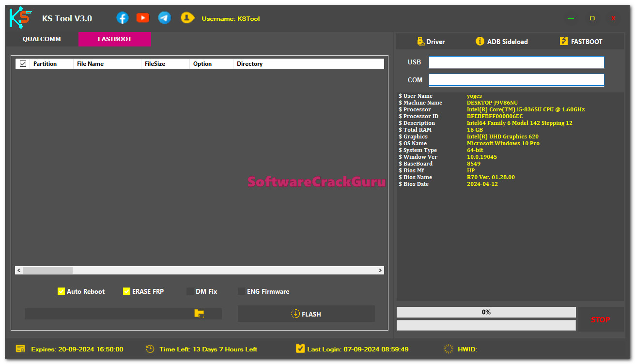The height and width of the screenshot is (364, 635).
Task: Click the KS Tool V3.0 title
Action: 67,18
